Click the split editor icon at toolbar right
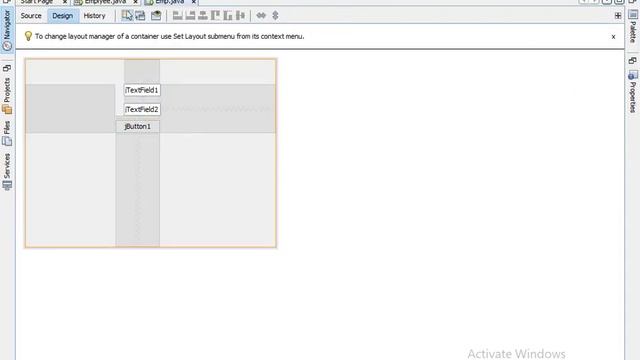The width and height of the screenshot is (640, 360). pos(618,16)
